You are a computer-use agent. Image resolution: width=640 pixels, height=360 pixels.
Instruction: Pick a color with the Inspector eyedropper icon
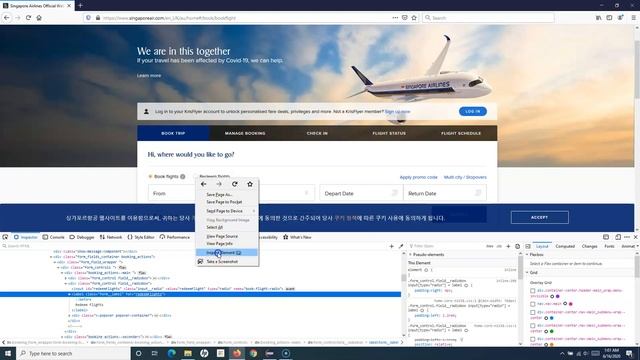tap(400, 246)
